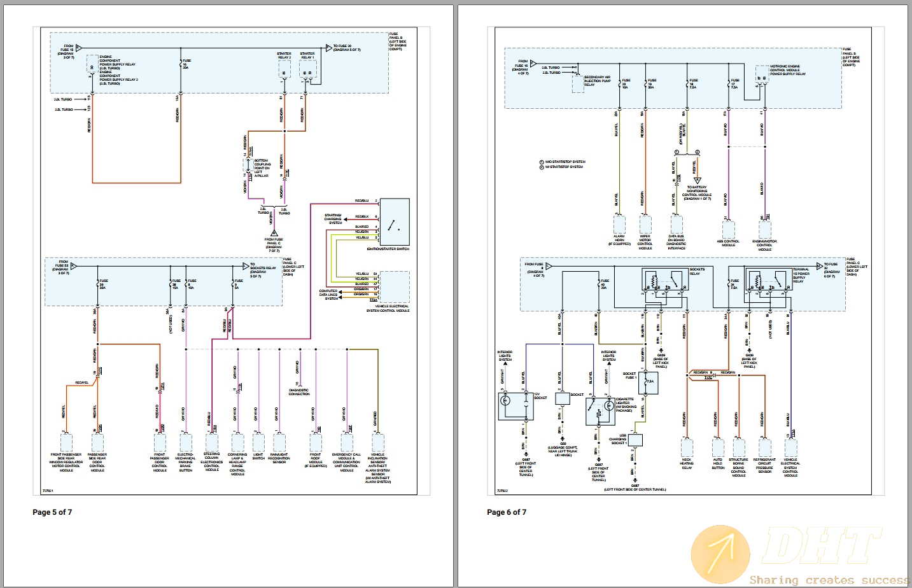Click "DATA BUS ON BOARD DIAGNOSTIC INTERFACE"

click(676, 242)
